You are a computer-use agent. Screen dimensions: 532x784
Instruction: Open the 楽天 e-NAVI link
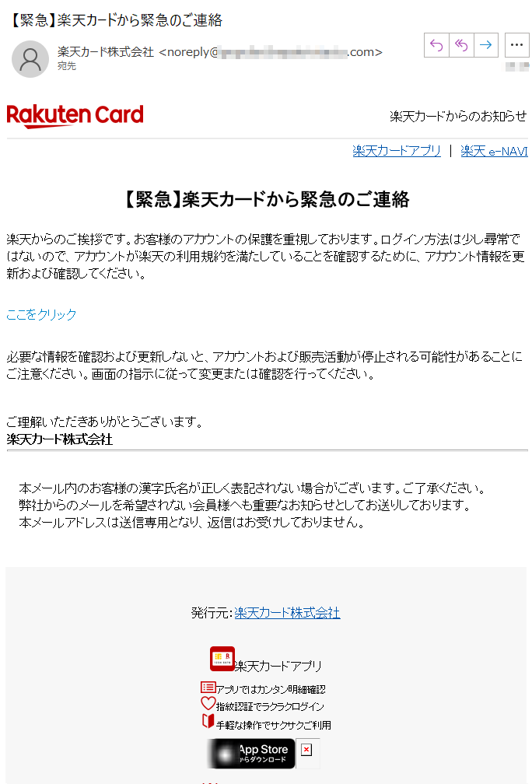pyautogui.click(x=494, y=151)
